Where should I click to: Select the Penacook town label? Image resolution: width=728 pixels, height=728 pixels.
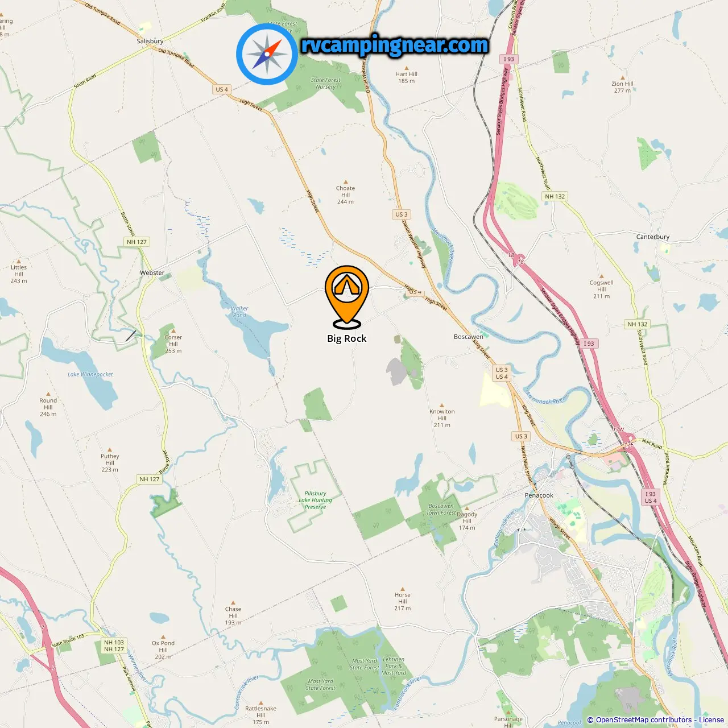[539, 495]
